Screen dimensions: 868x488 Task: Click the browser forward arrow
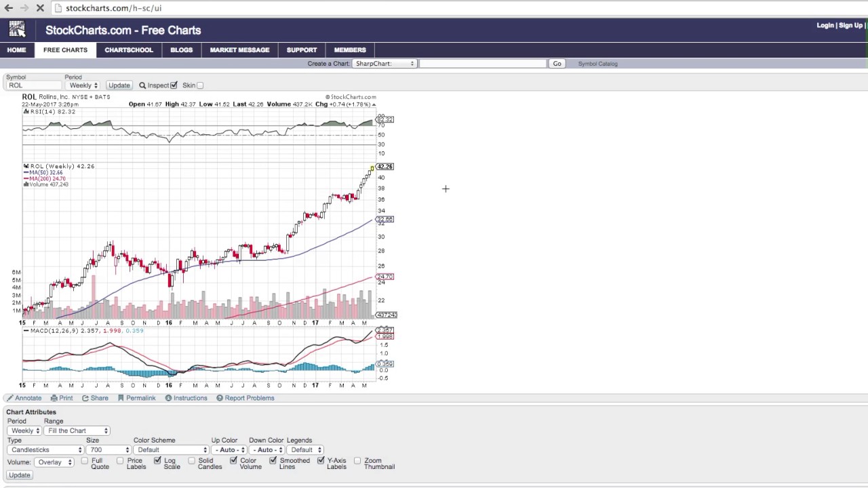(24, 8)
